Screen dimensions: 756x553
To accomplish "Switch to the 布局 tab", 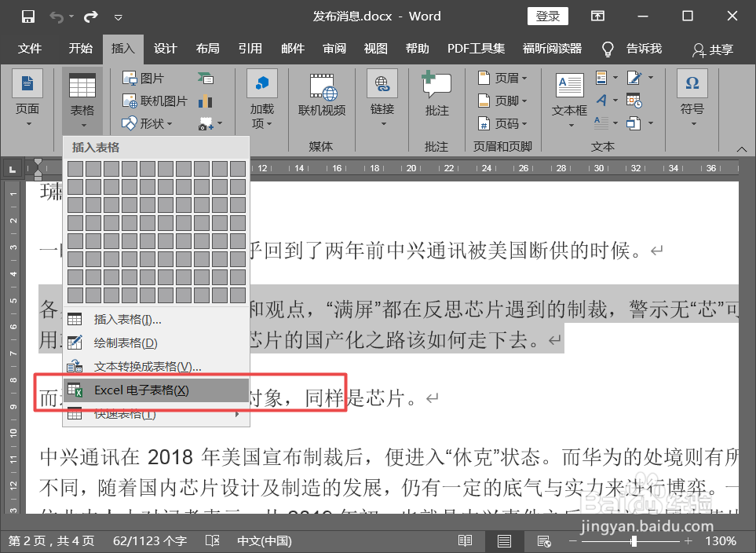I will click(208, 48).
